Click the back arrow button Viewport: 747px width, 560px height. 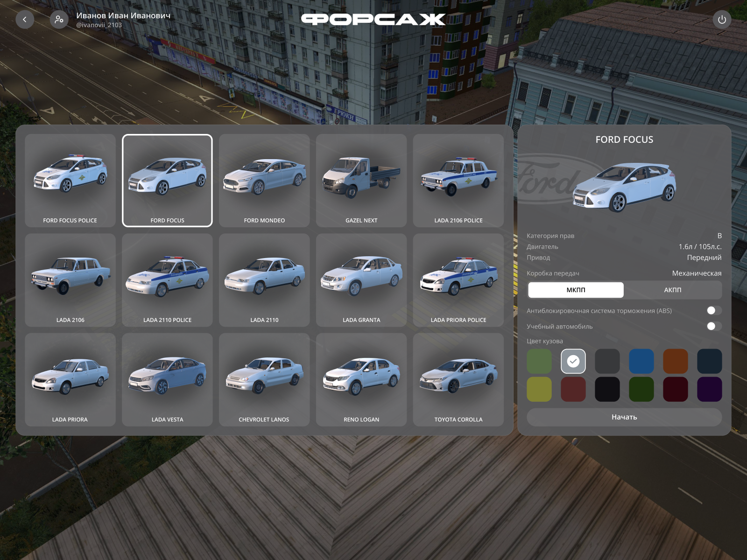pyautogui.click(x=25, y=20)
